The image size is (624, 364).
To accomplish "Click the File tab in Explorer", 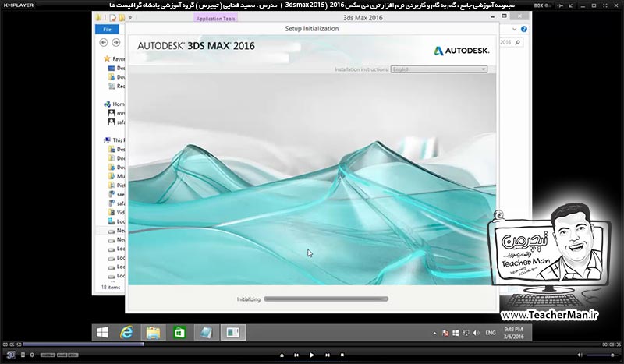I will (107, 30).
